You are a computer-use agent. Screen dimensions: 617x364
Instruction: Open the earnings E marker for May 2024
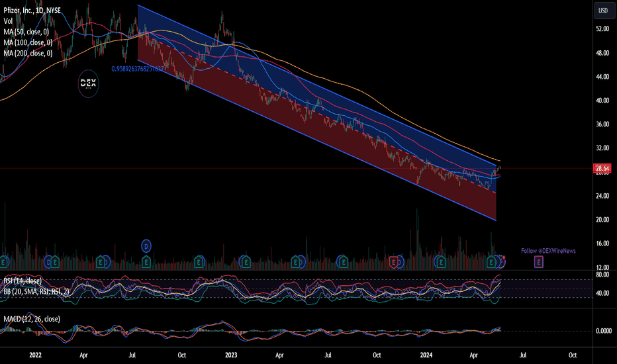tap(491, 261)
